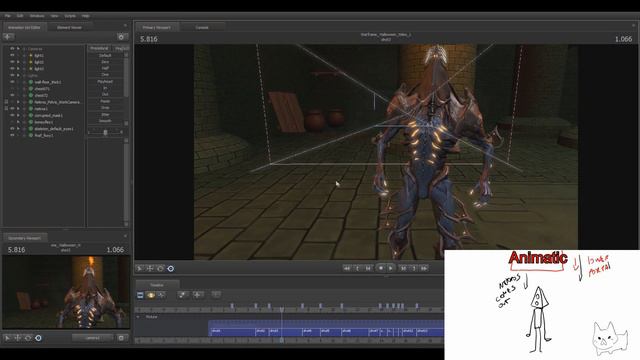Screen dimensions: 640x360
Task: Open the Help menu
Action: 85,16
